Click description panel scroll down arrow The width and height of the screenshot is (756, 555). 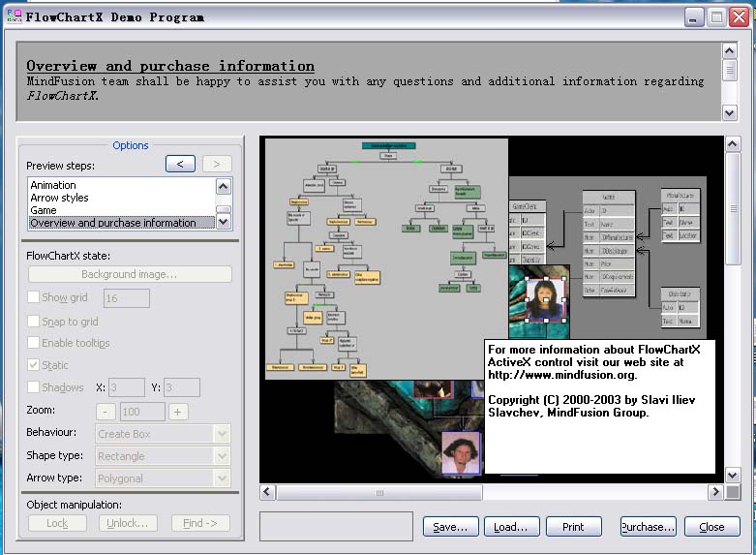click(x=730, y=113)
